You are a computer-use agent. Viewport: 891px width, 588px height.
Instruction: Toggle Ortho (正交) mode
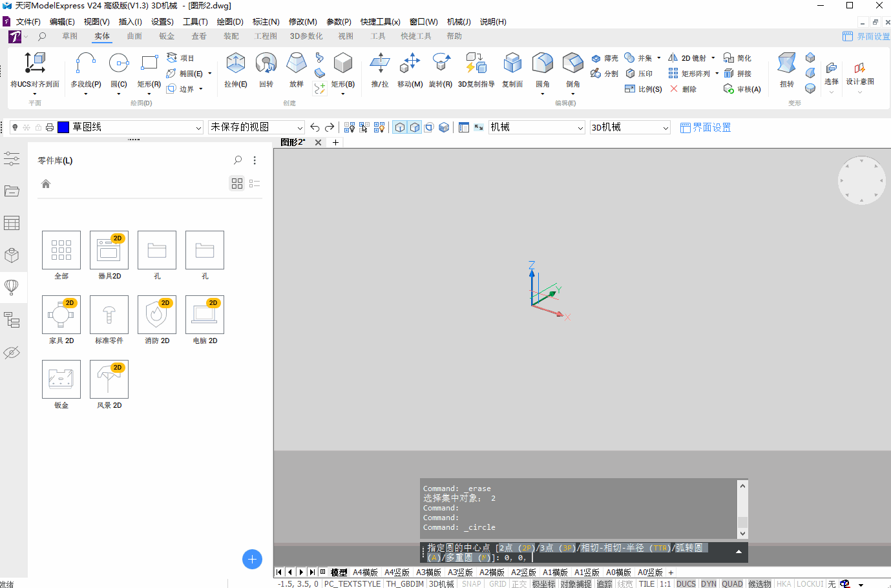pos(519,583)
